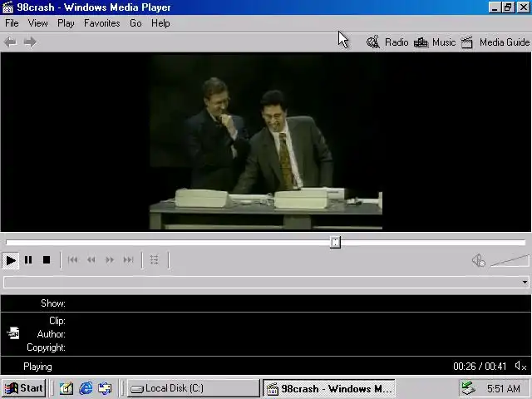Click the preview playlist icon
The height and width of the screenshot is (399, 532).
(x=155, y=260)
